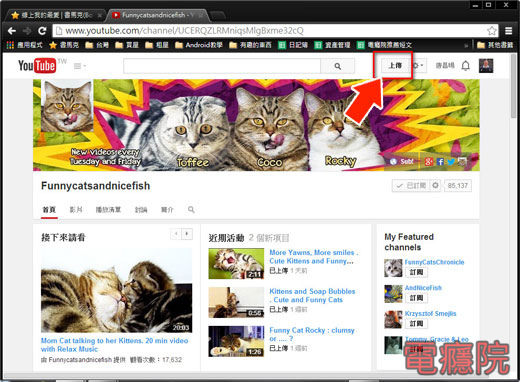Screen dimensions: 520x382
Task: Open the Google+ icon on the banner
Action: coord(429,162)
